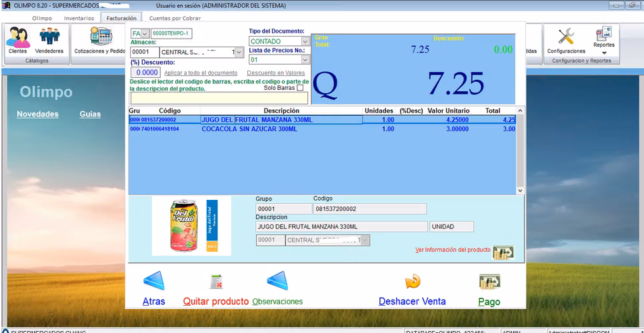Viewport: 644px width, 333px height.
Task: Click the Del Frutal can product image
Action: point(183,226)
